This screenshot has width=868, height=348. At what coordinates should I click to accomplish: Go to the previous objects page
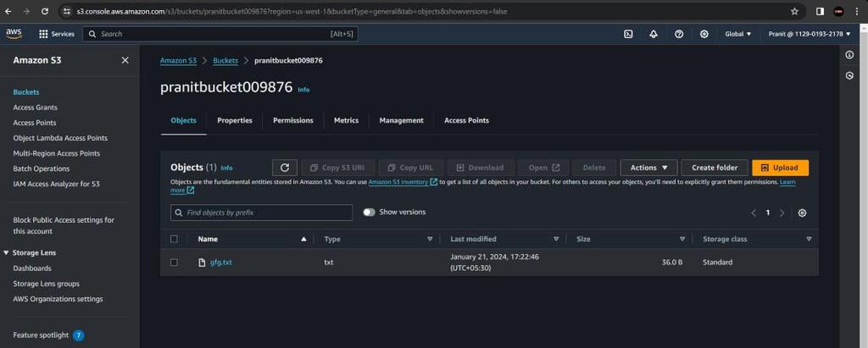coord(754,213)
